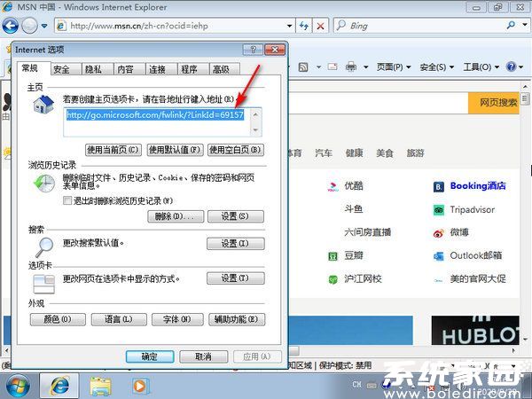
Task: Open the 斗鱼 link
Action: click(x=354, y=209)
